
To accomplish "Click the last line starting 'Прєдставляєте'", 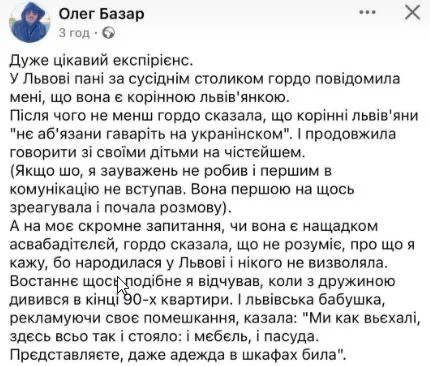I will coord(178,355).
